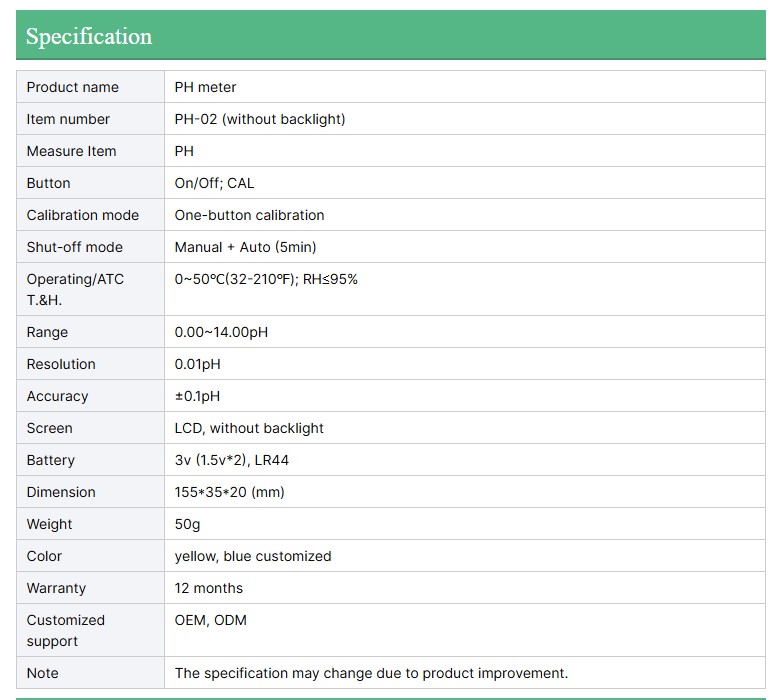Select the 155*35*20 (mm) dimension value
The height and width of the screenshot is (700, 775).
(228, 492)
